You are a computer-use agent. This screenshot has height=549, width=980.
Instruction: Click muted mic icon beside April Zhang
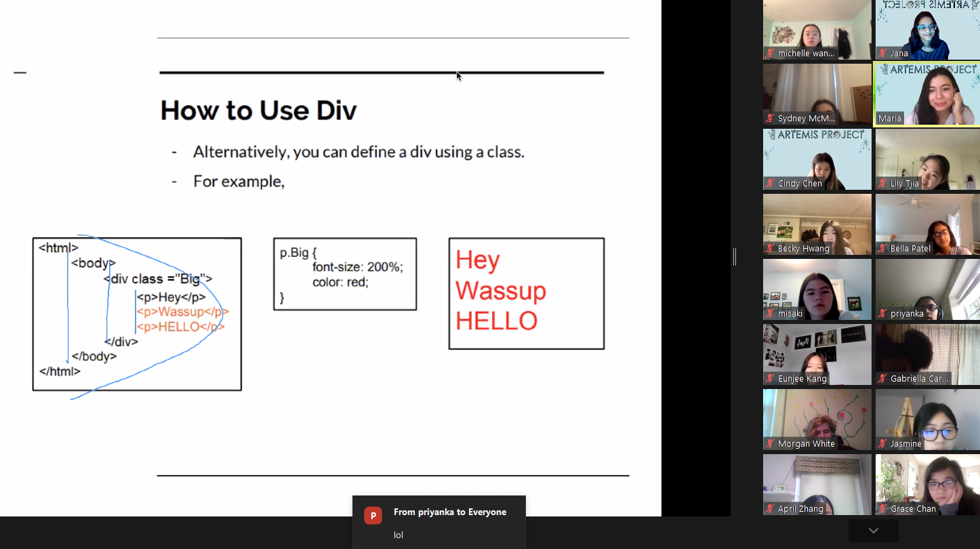[x=771, y=508]
